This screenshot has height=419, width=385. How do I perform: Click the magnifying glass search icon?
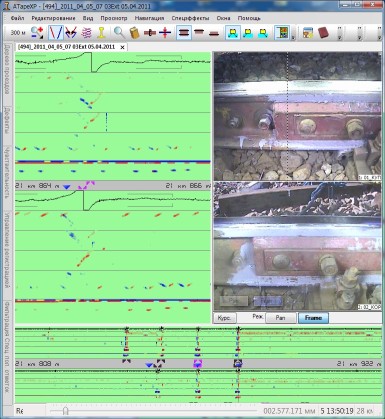tap(119, 32)
